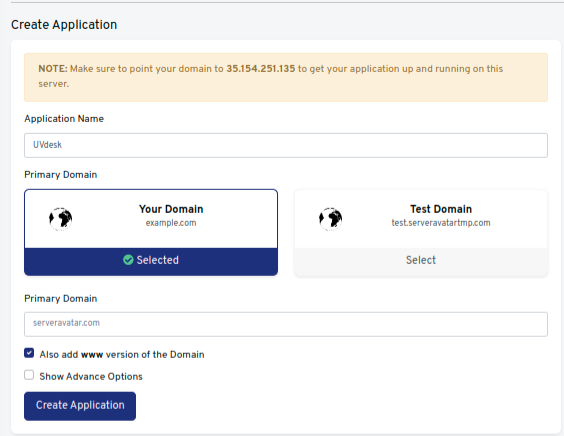The image size is (564, 436).
Task: Click the green checkmark Selected icon
Action: click(x=128, y=260)
